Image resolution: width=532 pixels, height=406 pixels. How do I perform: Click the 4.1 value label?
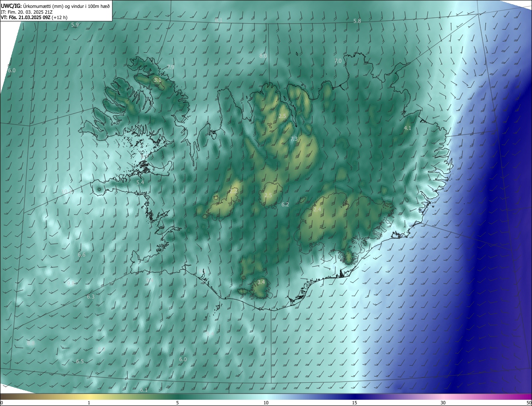[x=407, y=128]
